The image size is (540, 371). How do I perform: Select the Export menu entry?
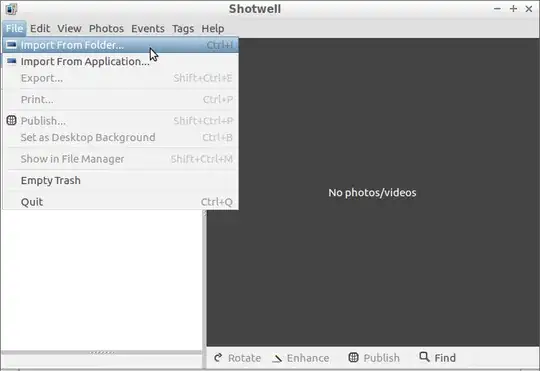(x=120, y=78)
